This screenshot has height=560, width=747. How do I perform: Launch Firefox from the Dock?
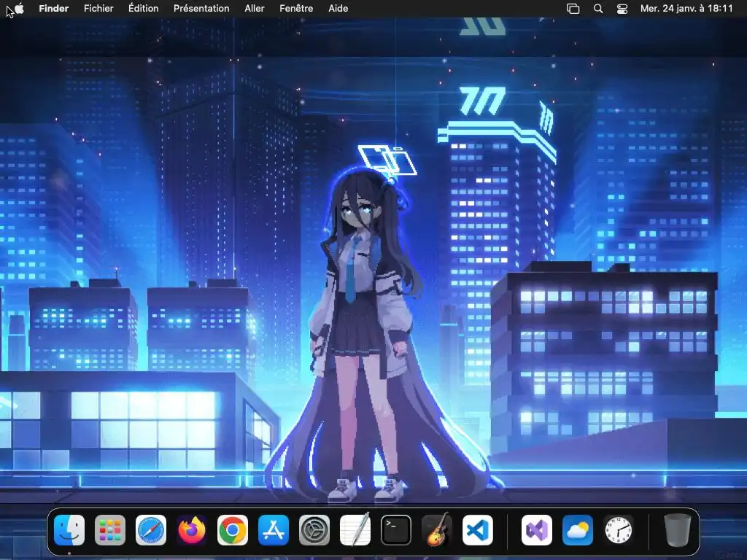pyautogui.click(x=192, y=530)
